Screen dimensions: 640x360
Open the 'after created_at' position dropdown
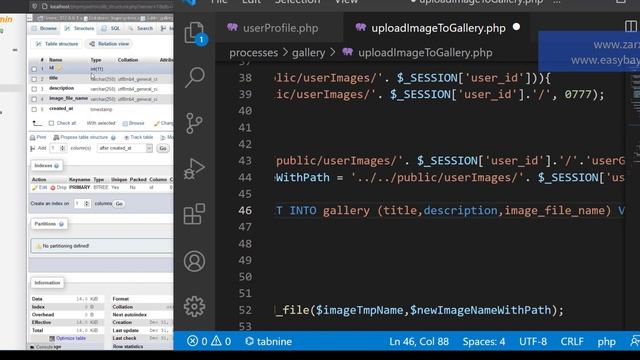coord(125,148)
